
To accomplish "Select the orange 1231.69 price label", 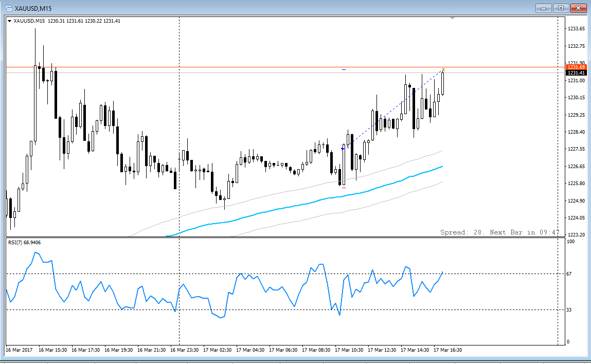I will pyautogui.click(x=576, y=67).
